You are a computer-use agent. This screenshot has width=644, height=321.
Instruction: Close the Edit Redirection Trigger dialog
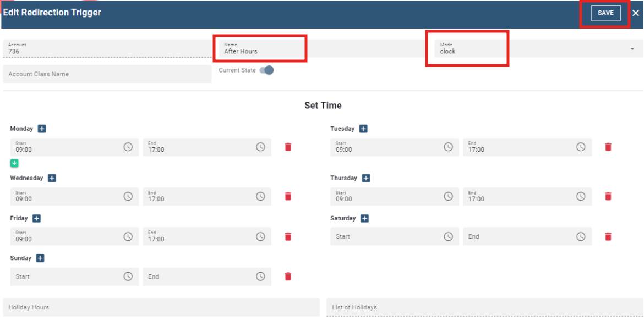tap(636, 13)
